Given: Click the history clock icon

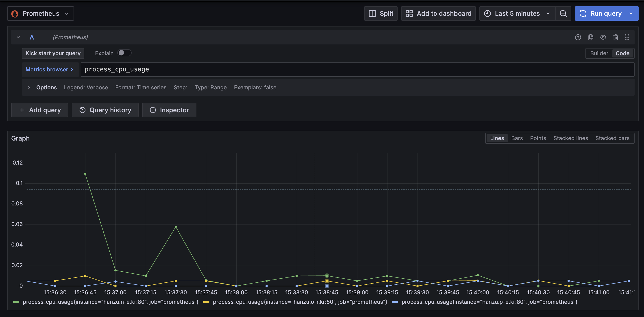Looking at the screenshot, I should coord(83,110).
